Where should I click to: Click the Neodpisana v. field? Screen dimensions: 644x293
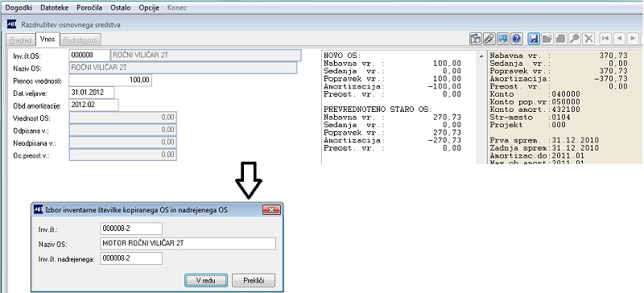(123, 142)
